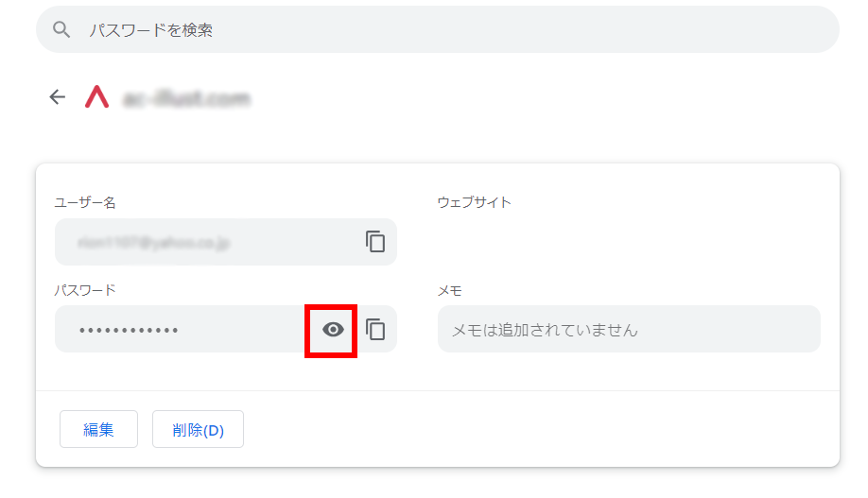Copy the username to clipboard
868x498 pixels.
click(375, 242)
